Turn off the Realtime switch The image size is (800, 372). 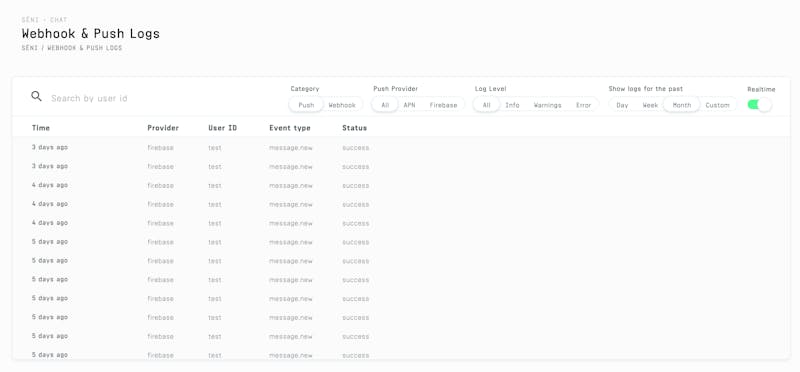759,105
